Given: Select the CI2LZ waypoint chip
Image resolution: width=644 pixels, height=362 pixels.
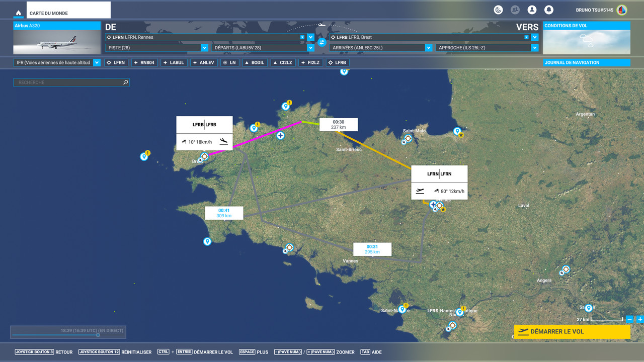Looking at the screenshot, I should (283, 63).
